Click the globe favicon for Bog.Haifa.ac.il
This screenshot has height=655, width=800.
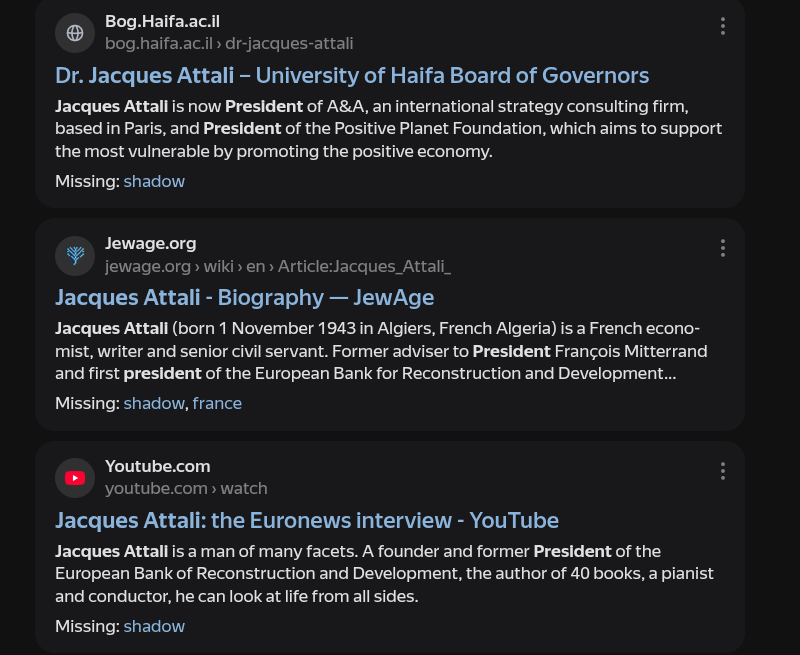tap(75, 33)
